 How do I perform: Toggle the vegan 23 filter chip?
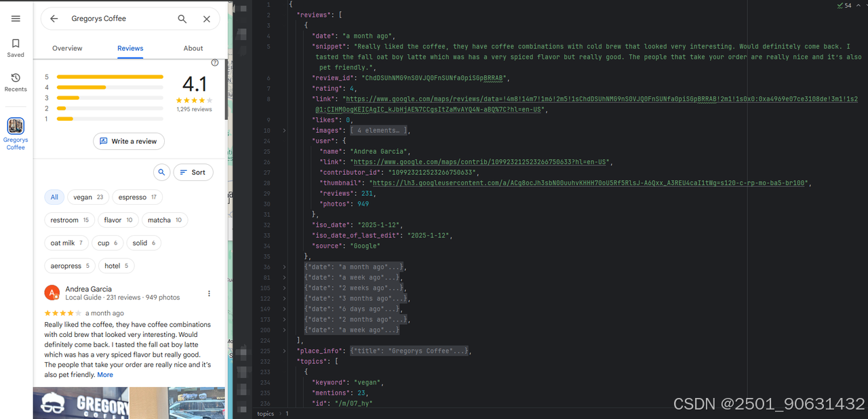88,197
